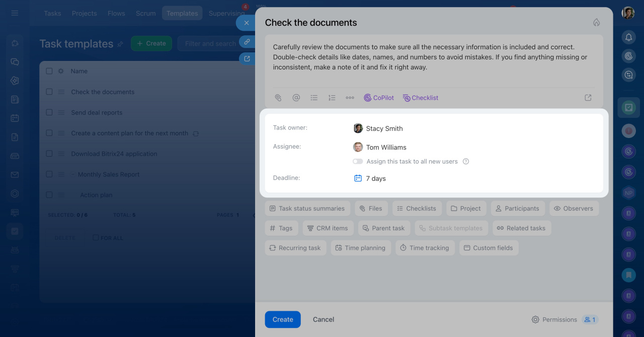
Task: Open Calendar icon in left sidebar
Action: [x=15, y=118]
